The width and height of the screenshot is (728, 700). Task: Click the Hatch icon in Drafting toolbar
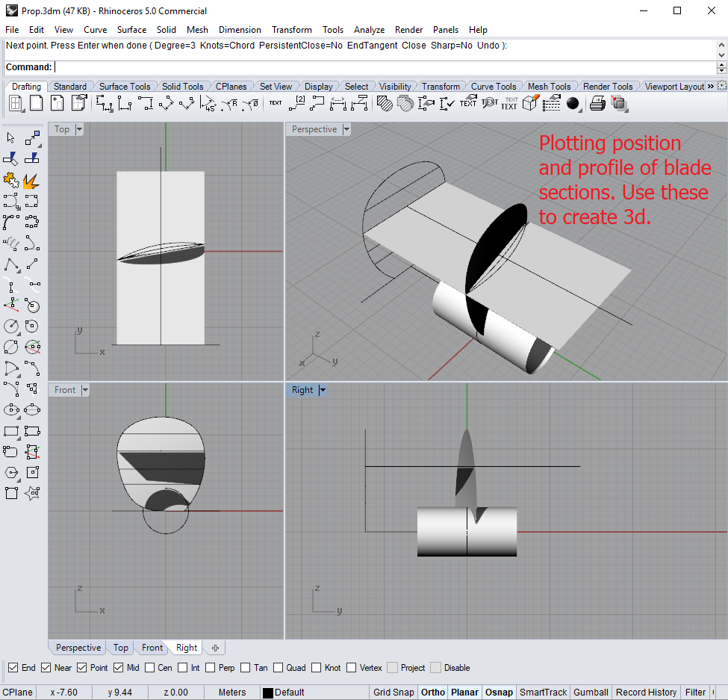pos(385,103)
